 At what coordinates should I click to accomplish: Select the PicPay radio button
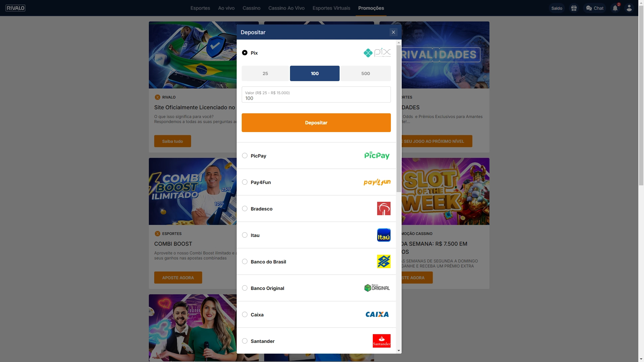tap(245, 156)
